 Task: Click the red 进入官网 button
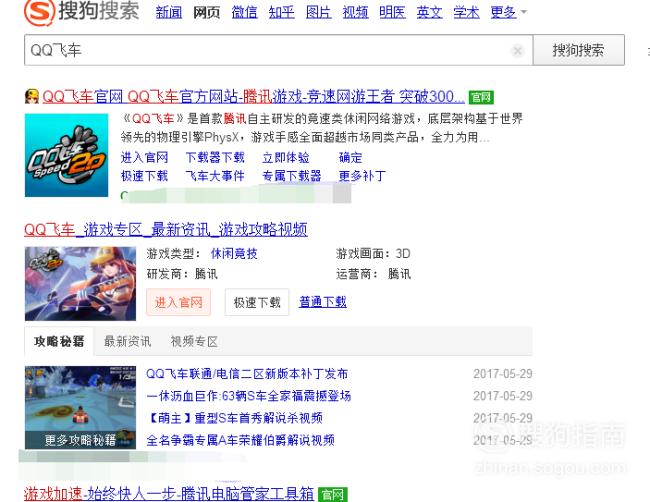pyautogui.click(x=178, y=303)
